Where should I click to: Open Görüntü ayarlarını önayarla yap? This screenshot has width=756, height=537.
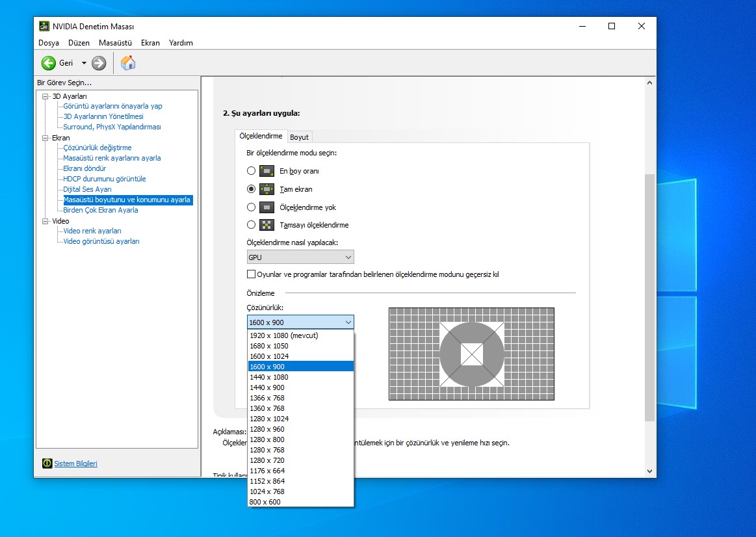[113, 106]
